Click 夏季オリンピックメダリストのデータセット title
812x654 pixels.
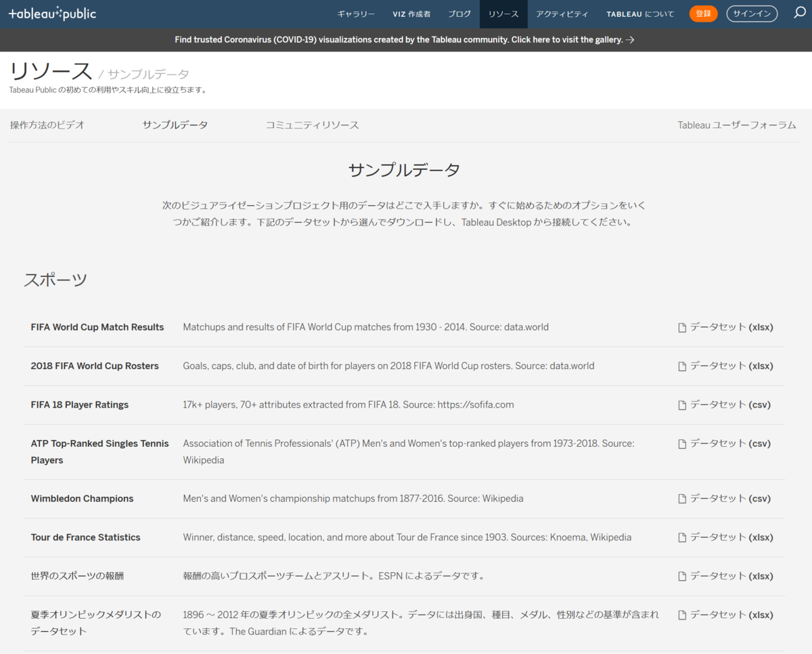[x=96, y=623]
